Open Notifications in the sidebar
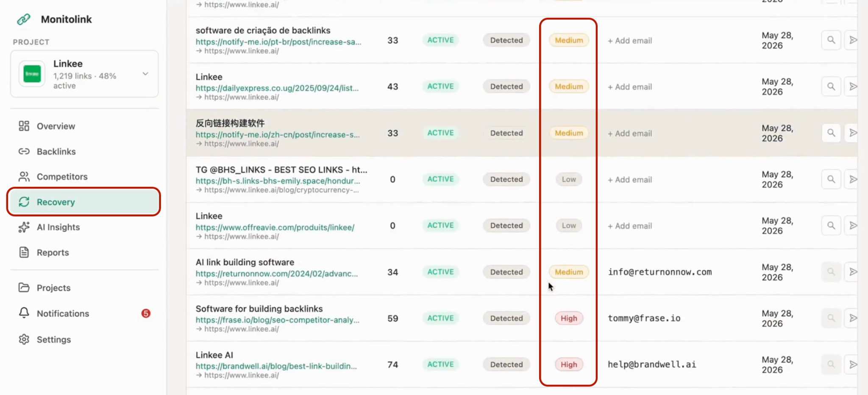The width and height of the screenshot is (868, 395). tap(84, 314)
